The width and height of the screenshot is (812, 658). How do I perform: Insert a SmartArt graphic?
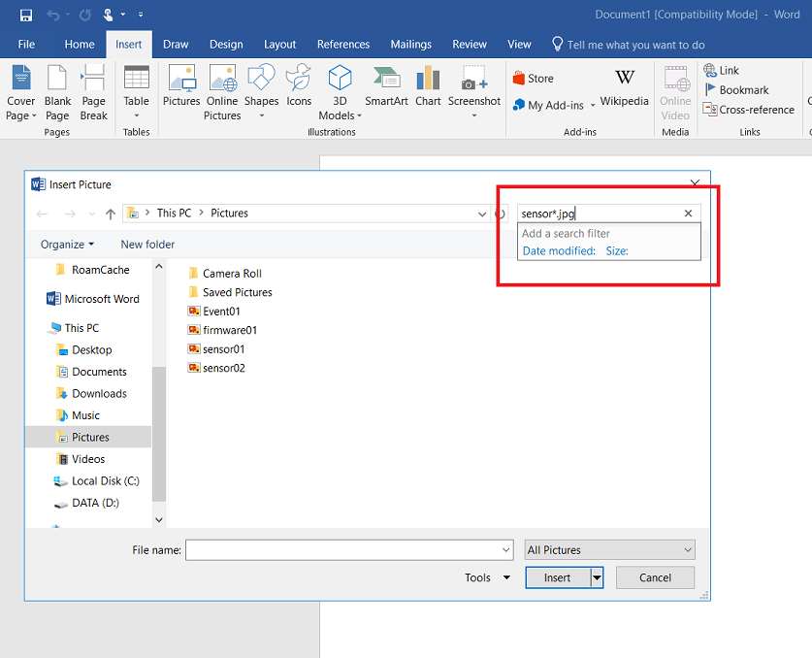point(386,86)
